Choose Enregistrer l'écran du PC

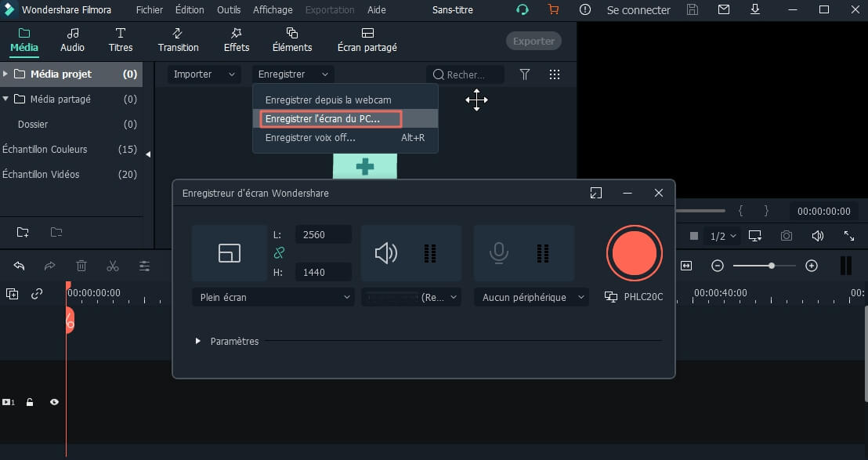point(345,118)
